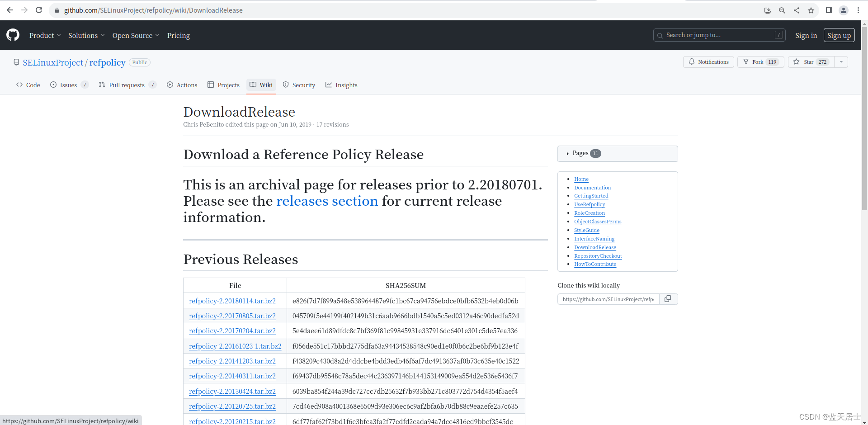
Task: Switch to the Wiki tab
Action: pos(261,85)
